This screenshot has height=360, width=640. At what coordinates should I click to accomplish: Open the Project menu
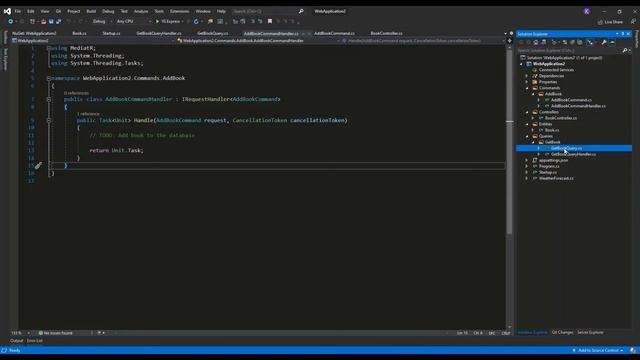(73, 11)
